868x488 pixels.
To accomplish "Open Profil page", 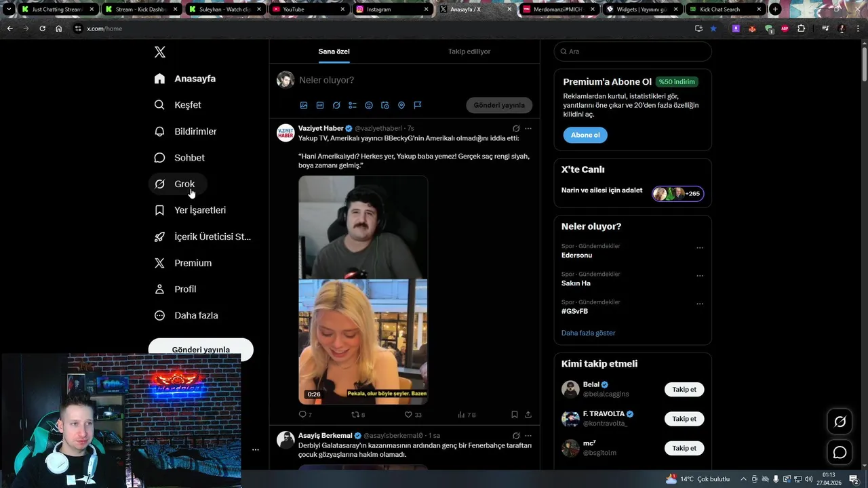I will (x=176, y=289).
